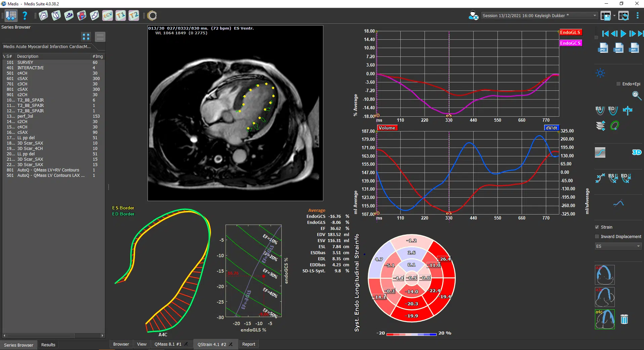Export the results as a JPG file
Screen dimensions: 644x350
(603, 48)
